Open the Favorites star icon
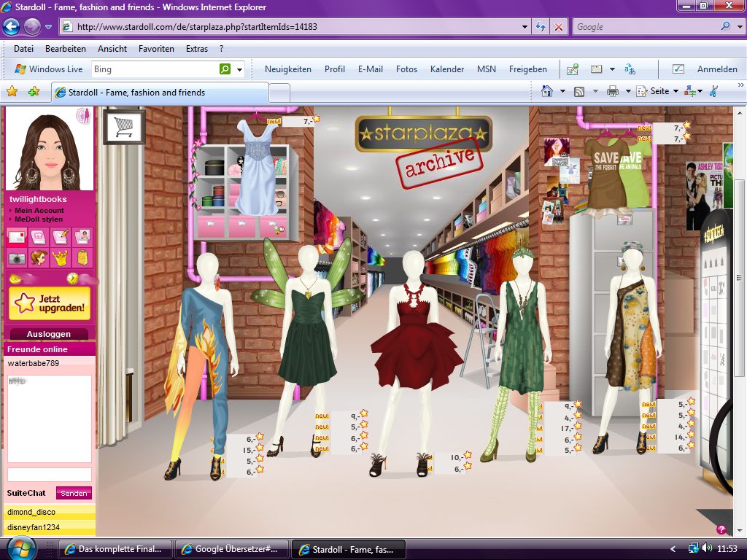The height and width of the screenshot is (560, 747). pos(12,91)
